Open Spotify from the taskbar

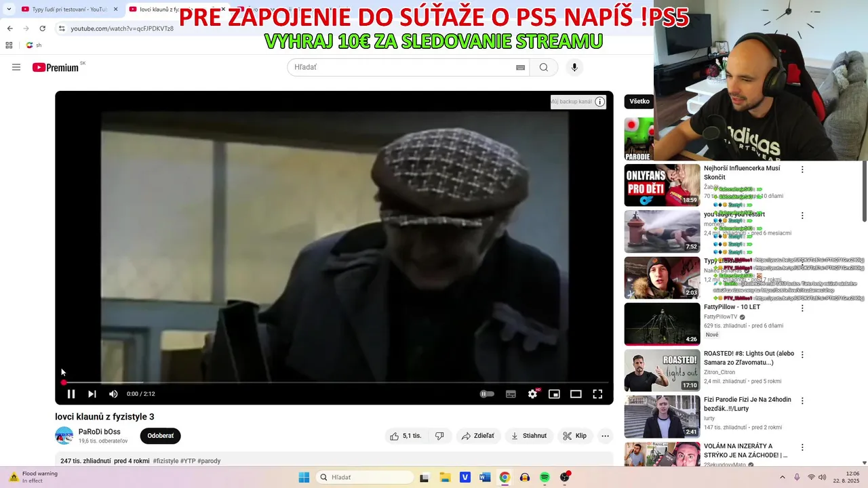[545, 477]
